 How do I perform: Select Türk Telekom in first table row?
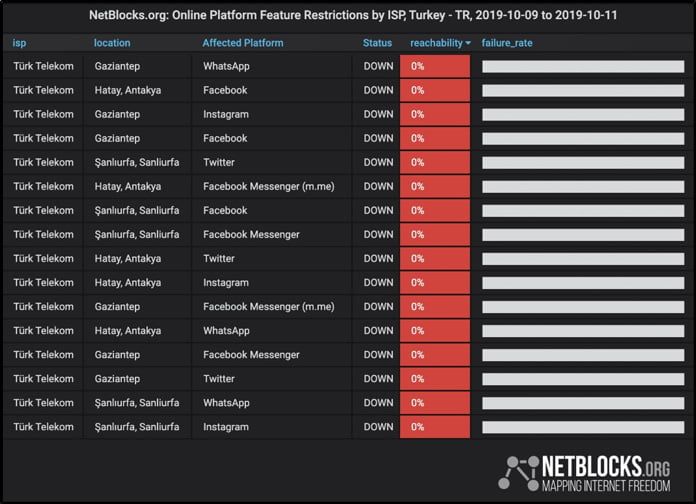pyautogui.click(x=44, y=66)
